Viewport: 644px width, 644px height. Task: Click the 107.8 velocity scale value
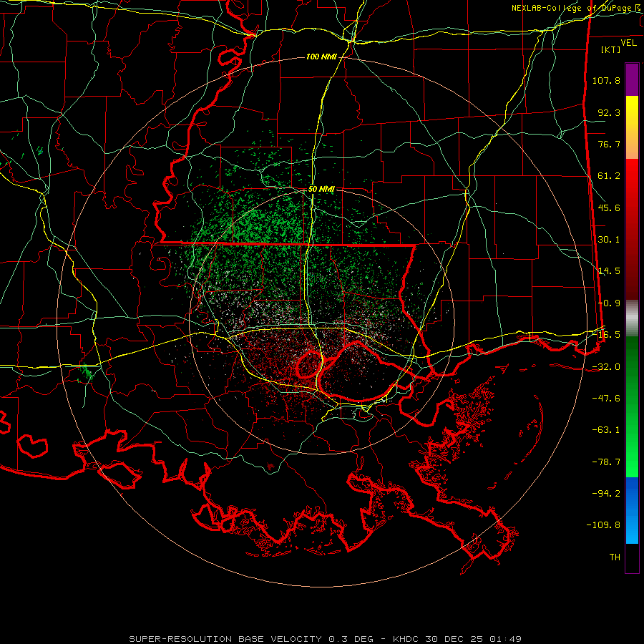click(606, 80)
